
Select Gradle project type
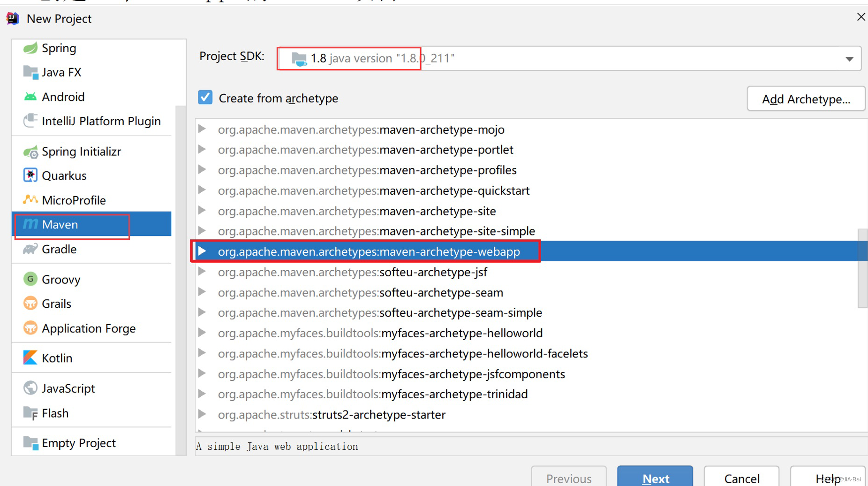click(x=91, y=249)
